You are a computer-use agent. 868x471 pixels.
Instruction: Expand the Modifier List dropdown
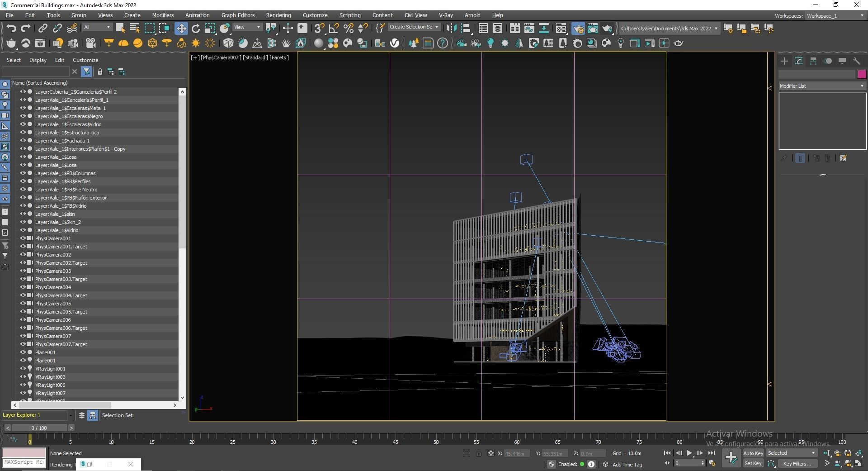[822, 86]
